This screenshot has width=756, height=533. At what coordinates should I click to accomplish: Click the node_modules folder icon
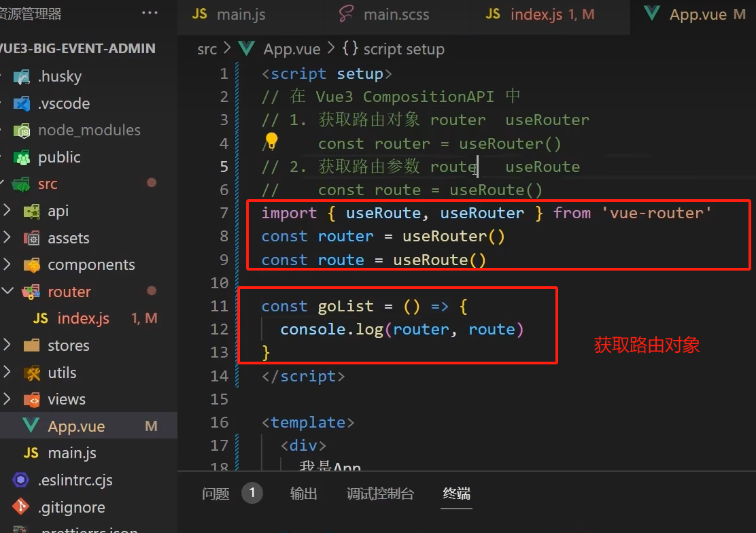pos(22,131)
